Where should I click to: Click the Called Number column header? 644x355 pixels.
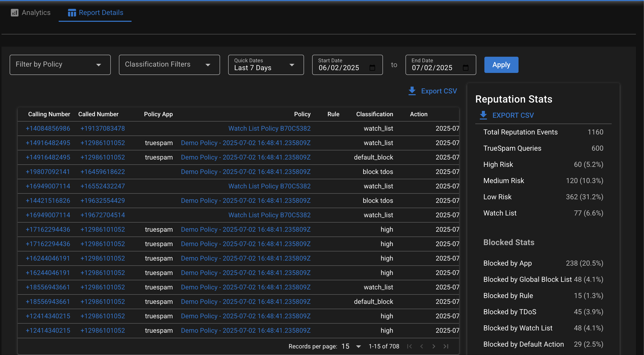click(98, 114)
